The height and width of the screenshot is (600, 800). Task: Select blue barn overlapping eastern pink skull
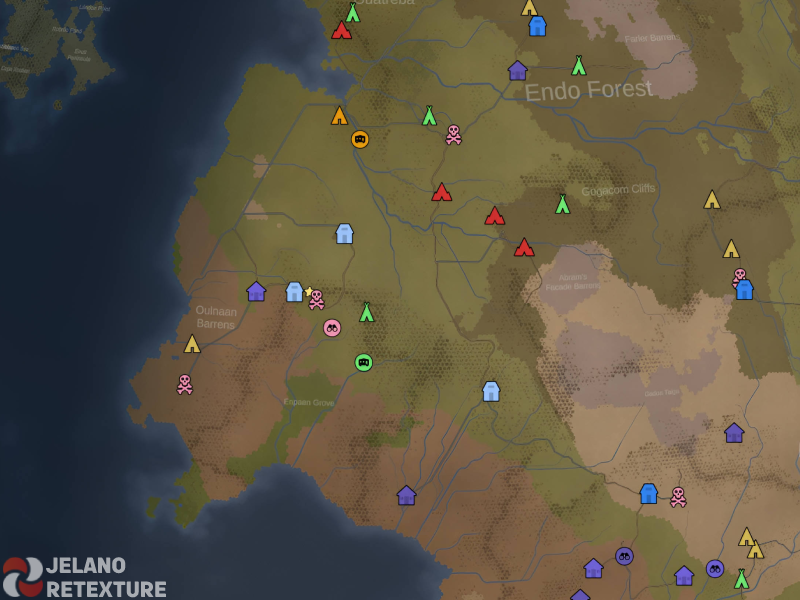tap(744, 290)
